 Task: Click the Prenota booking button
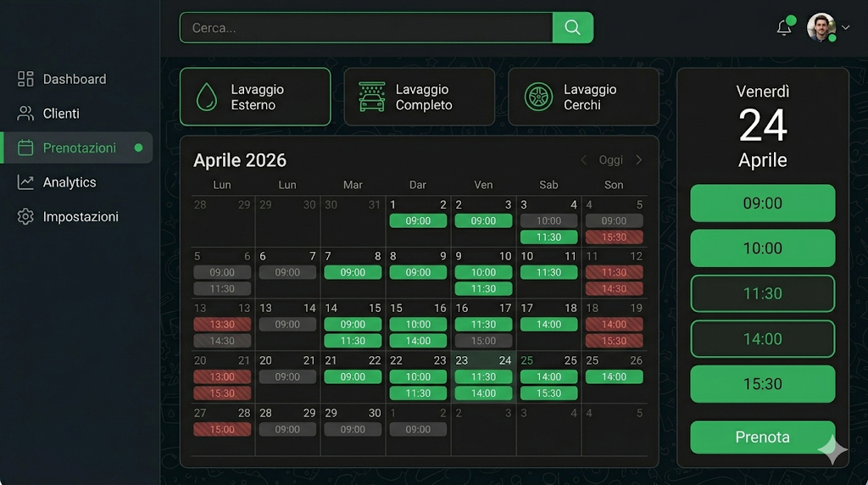762,438
